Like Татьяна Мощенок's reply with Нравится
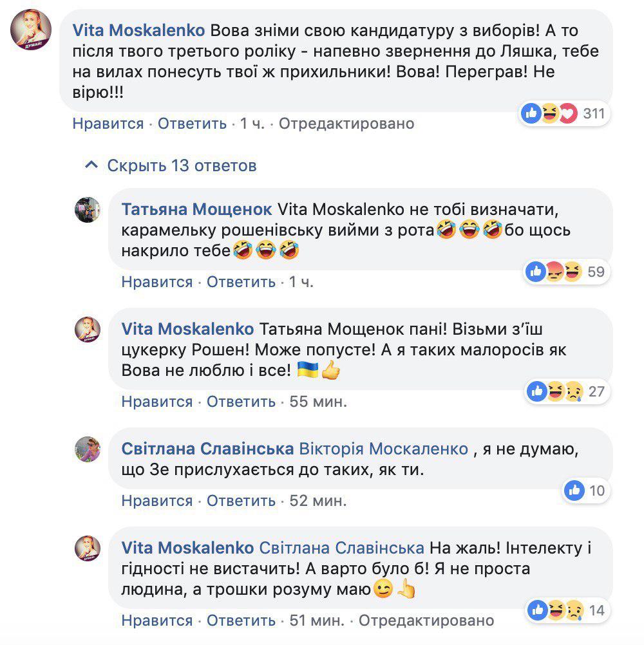The height and width of the screenshot is (645, 644). click(157, 282)
